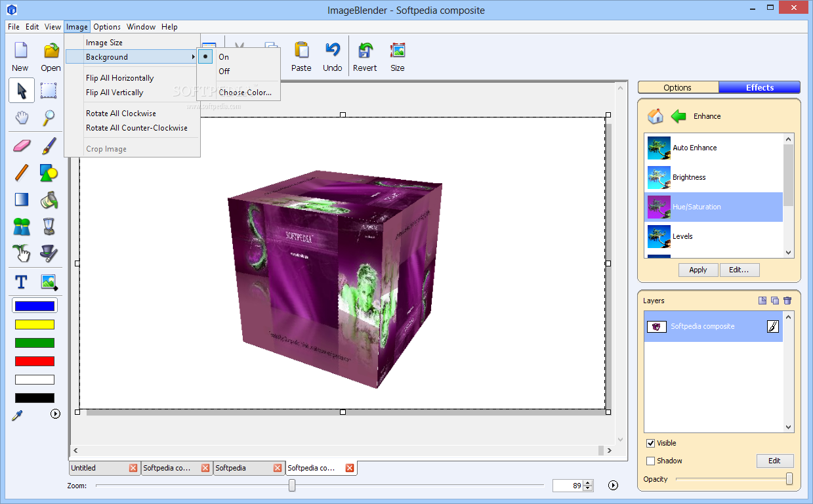The width and height of the screenshot is (813, 504).
Task: Select the shapes tool
Action: click(x=49, y=173)
